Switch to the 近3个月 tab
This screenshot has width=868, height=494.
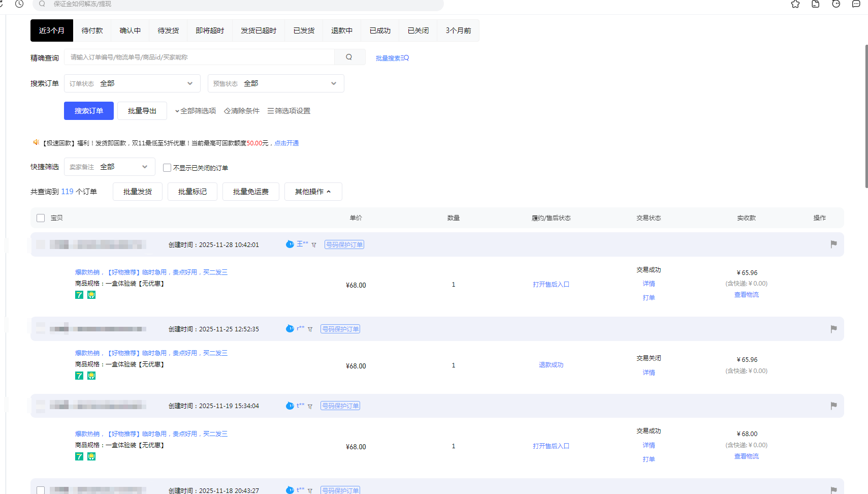pos(52,30)
